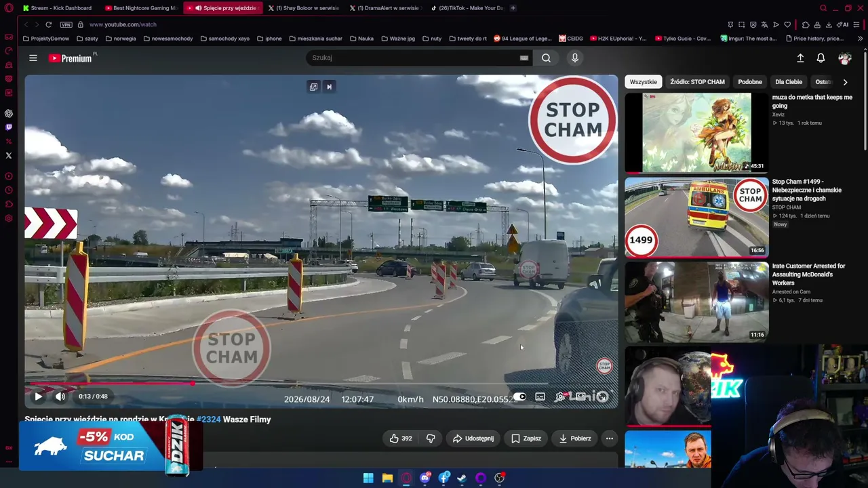Viewport: 868px width, 488px height.
Task: Select the Źródło: STOP CHAM chip
Action: [x=697, y=82]
